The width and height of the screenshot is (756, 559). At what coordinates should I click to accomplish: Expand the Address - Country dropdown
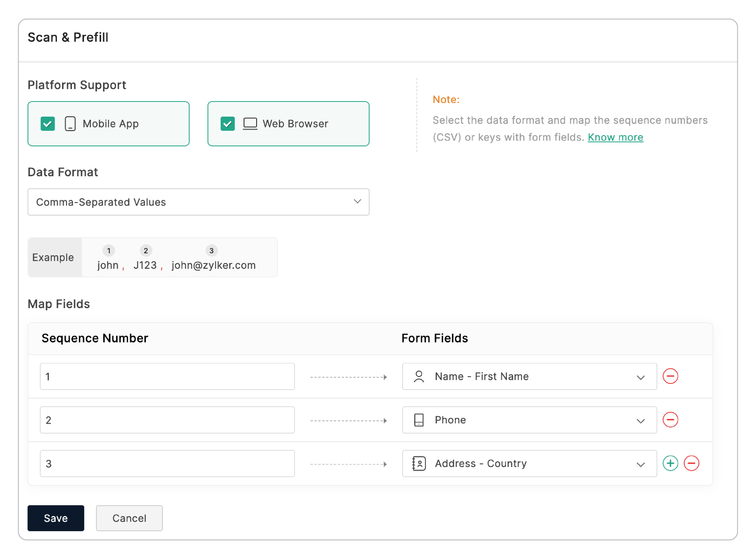tap(640, 464)
